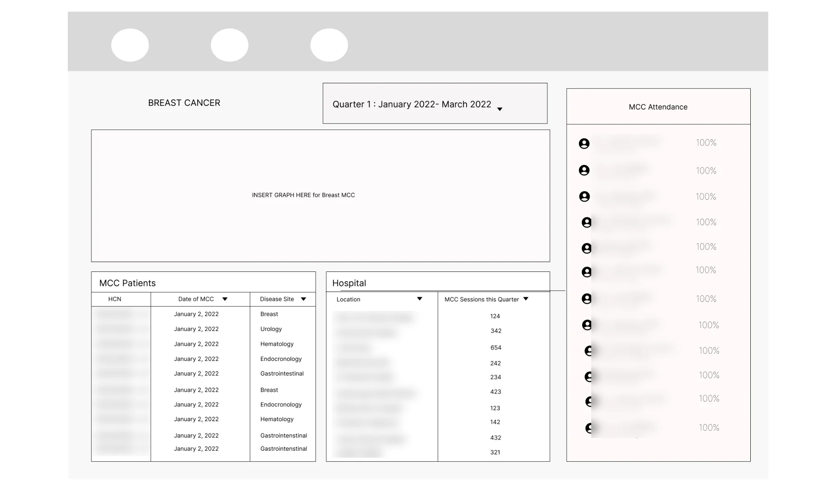This screenshot has height=504, width=820.
Task: Click the HCN column header
Action: (115, 299)
